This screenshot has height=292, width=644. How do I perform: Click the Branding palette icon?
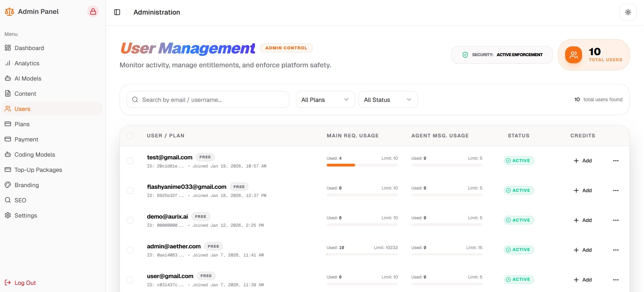8,185
